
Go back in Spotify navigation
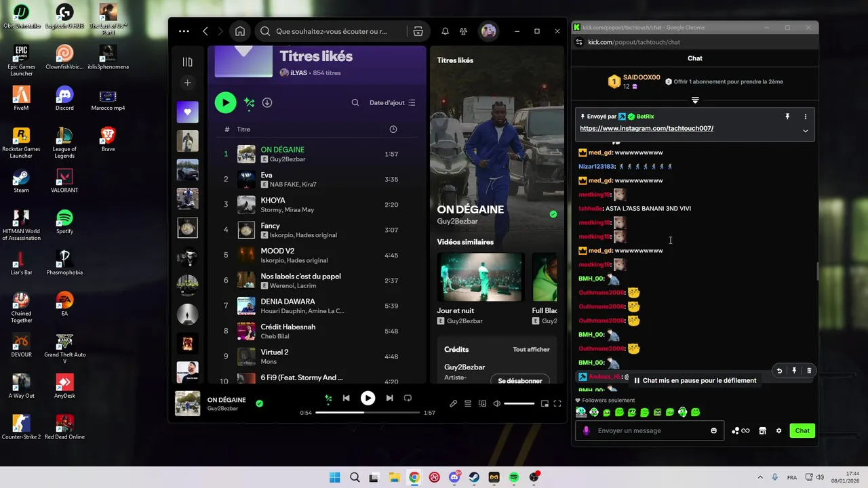pos(205,31)
